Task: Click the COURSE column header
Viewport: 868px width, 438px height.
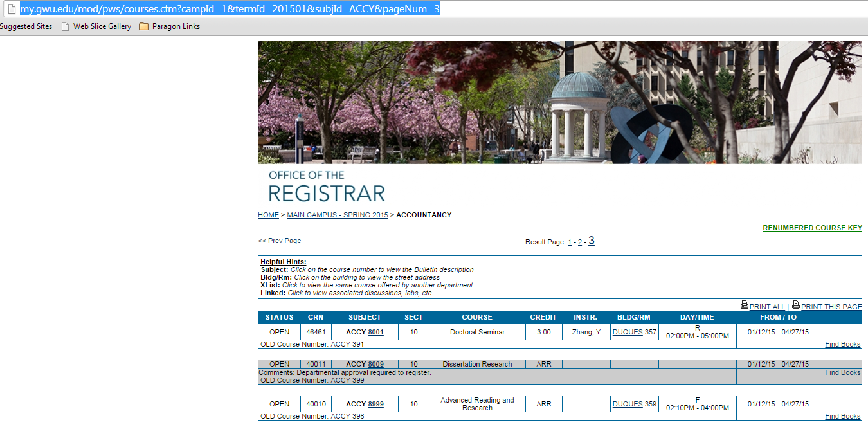Action: [x=477, y=317]
